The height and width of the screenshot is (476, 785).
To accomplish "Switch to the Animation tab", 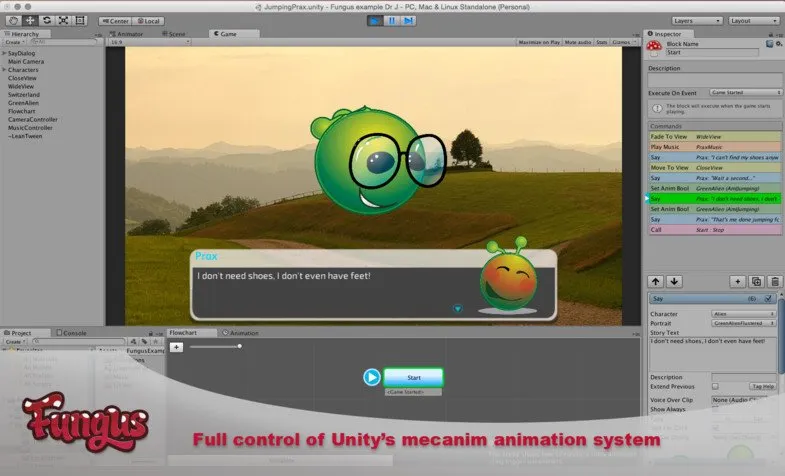I will [x=241, y=333].
